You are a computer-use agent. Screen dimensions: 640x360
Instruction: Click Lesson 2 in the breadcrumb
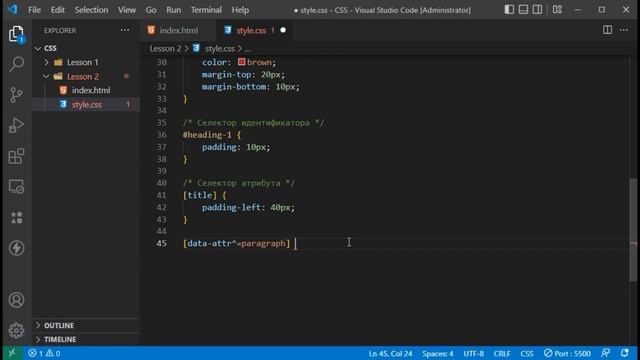coord(165,49)
